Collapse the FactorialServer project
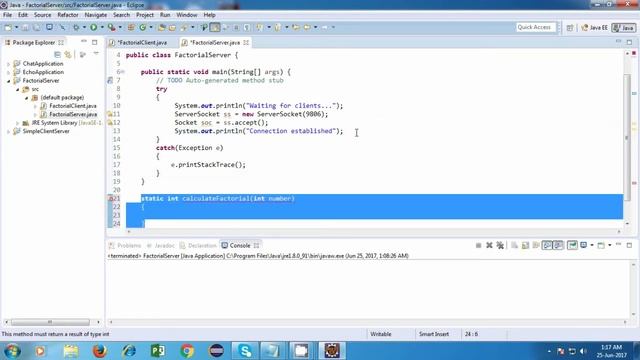Image resolution: width=640 pixels, height=360 pixels. pos(8,81)
